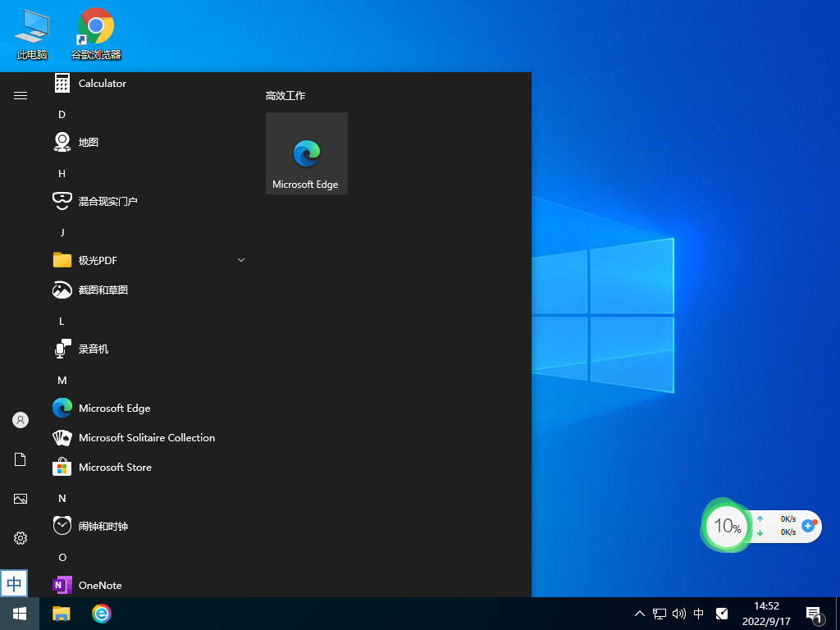Viewport: 840px width, 630px height.
Task: Click the network icon in the tray
Action: pos(659,613)
